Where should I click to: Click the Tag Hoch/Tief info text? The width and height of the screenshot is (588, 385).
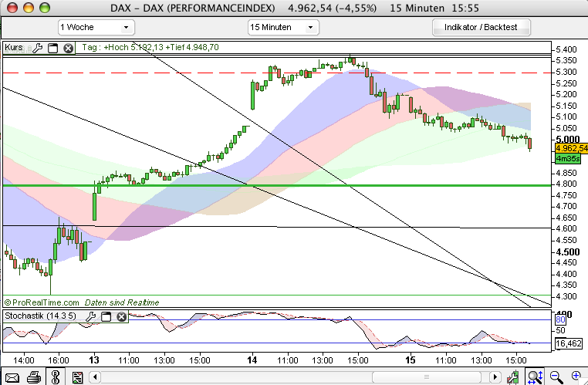(150, 47)
